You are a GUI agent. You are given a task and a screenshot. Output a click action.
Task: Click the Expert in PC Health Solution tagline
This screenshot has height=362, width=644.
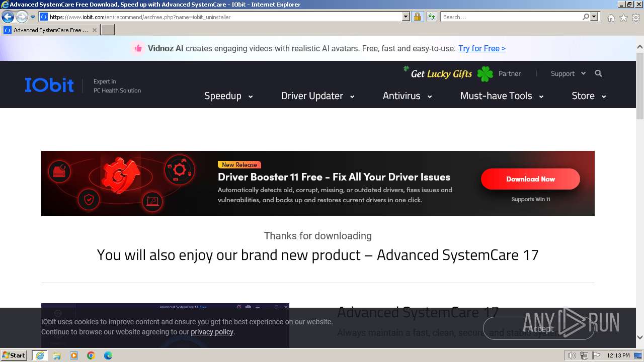coord(117,86)
